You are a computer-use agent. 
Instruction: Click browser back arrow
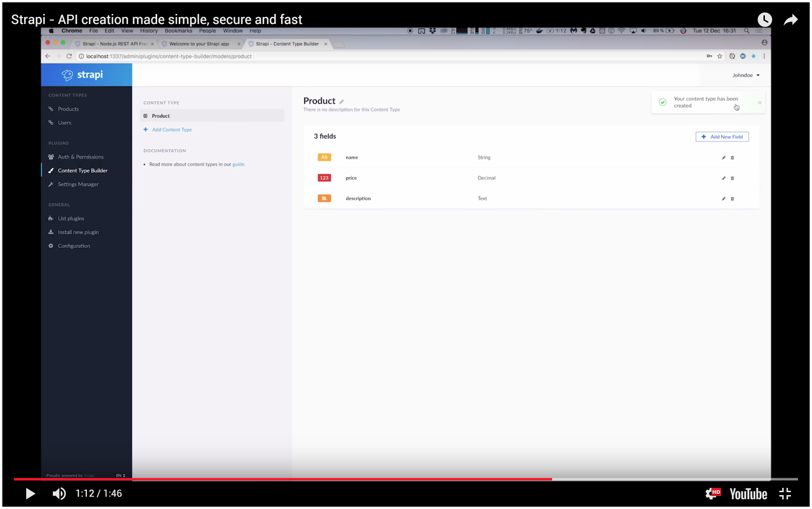coord(48,56)
